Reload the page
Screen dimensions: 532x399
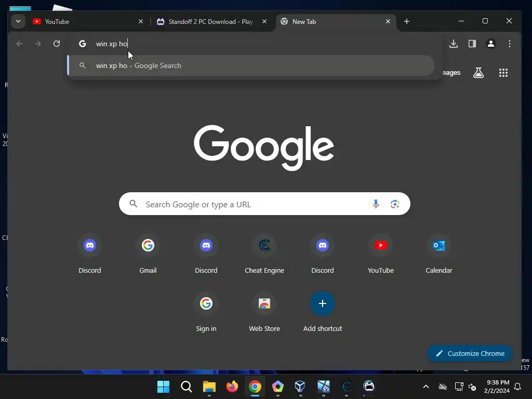57,44
